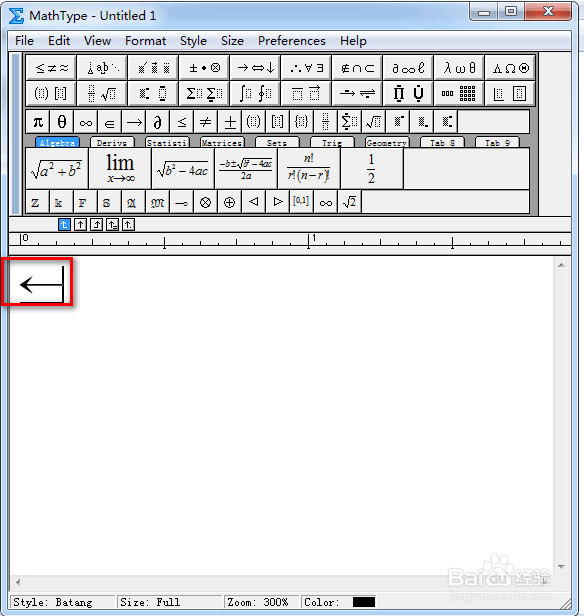This screenshot has height=616, width=584.
Task: Insert the limit x→∞ expression
Action: 120,169
